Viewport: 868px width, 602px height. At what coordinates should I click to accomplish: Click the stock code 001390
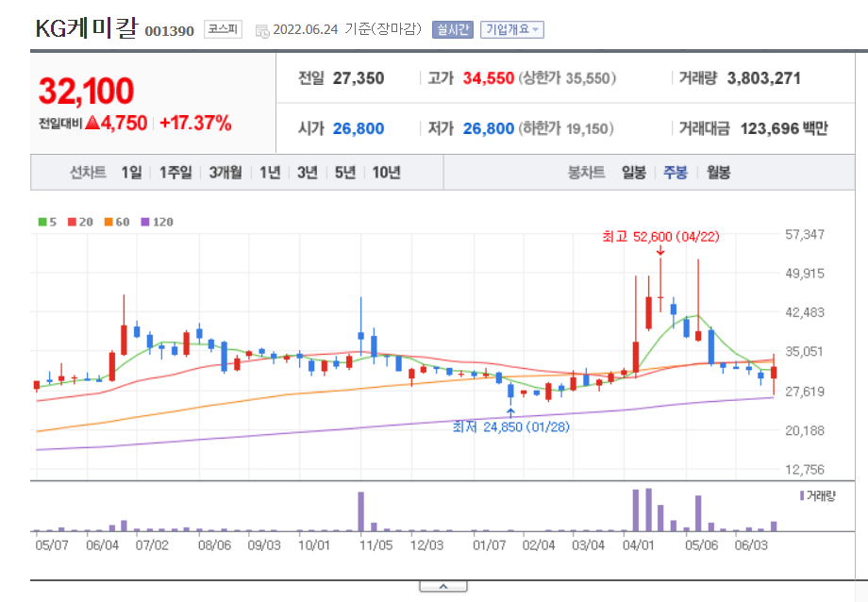coord(170,31)
